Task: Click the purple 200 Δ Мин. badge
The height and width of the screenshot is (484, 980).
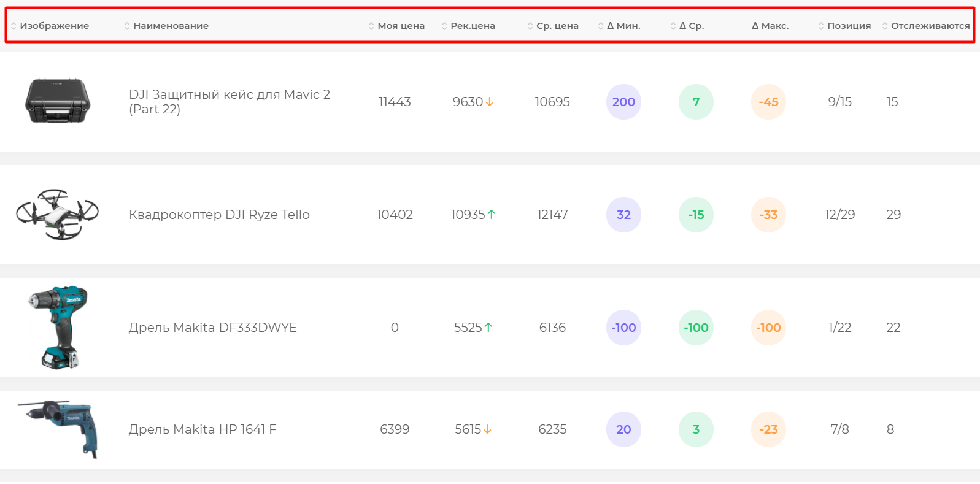Action: [623, 102]
